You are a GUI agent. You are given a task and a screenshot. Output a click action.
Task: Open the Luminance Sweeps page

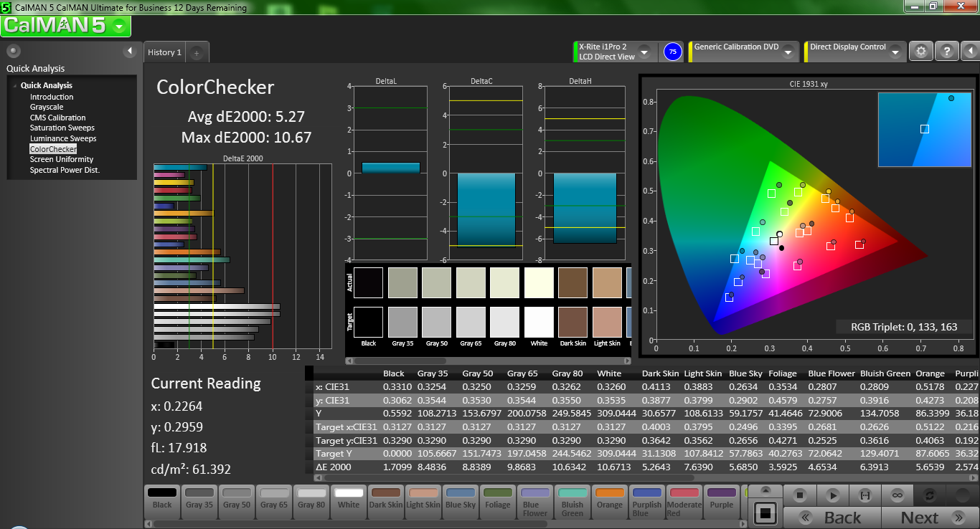coord(63,138)
